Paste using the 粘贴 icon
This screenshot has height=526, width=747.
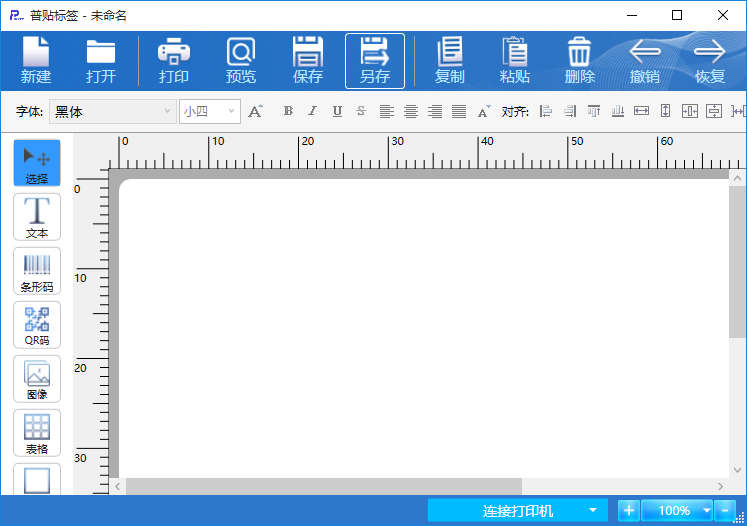coord(515,61)
